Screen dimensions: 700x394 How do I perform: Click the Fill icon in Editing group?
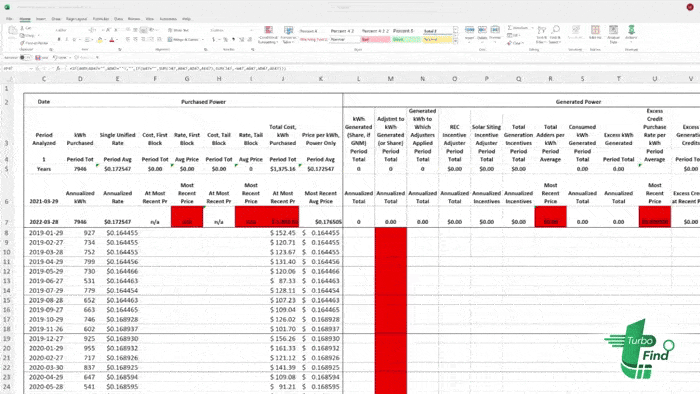[x=510, y=35]
